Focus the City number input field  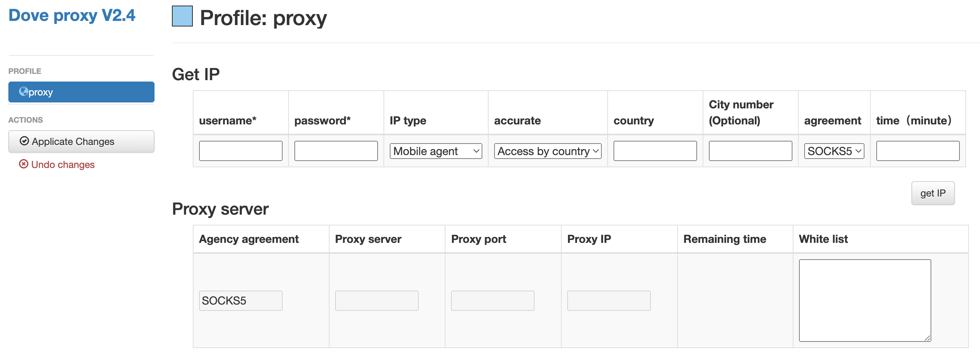pos(750,151)
